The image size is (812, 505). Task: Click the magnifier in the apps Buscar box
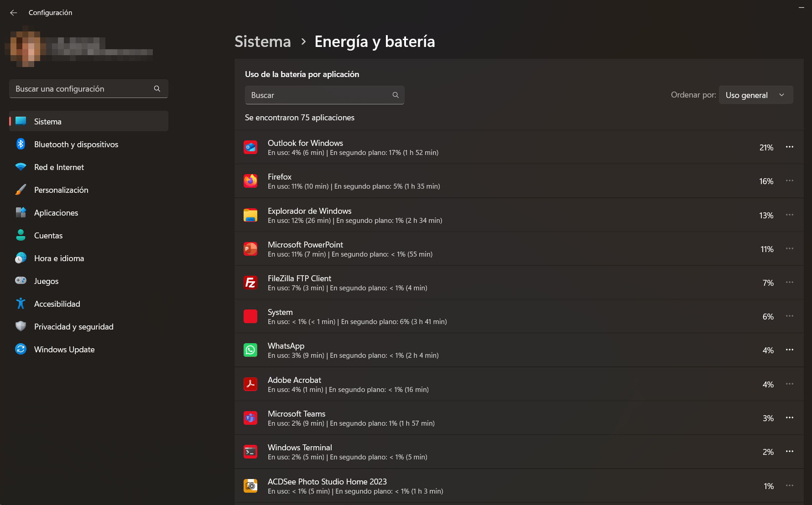(x=396, y=95)
